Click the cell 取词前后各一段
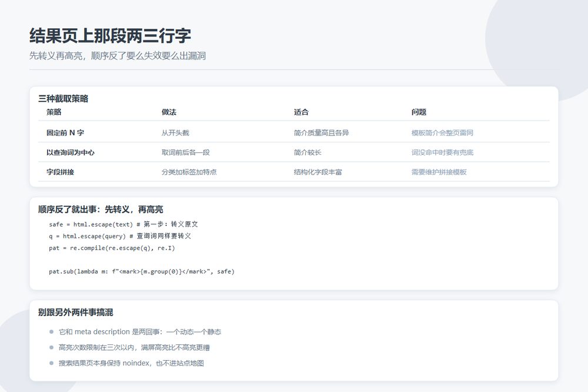 click(186, 152)
